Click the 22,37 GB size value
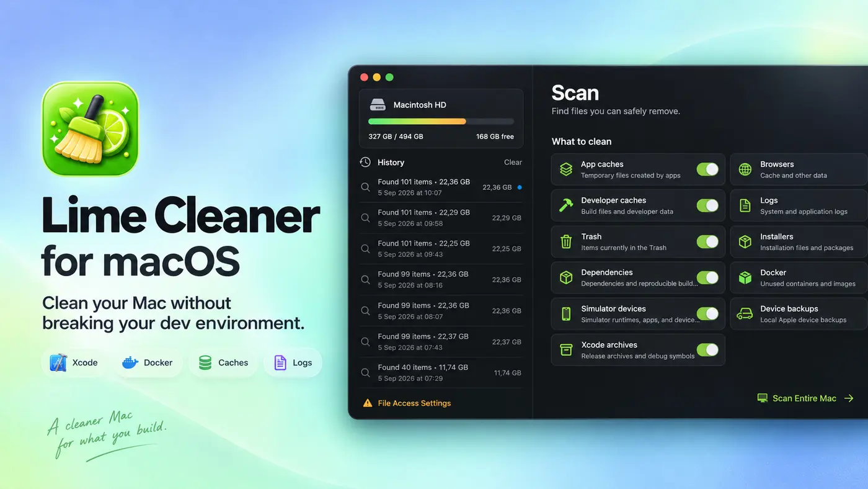Screen dimensions: 868x489 [x=507, y=342]
